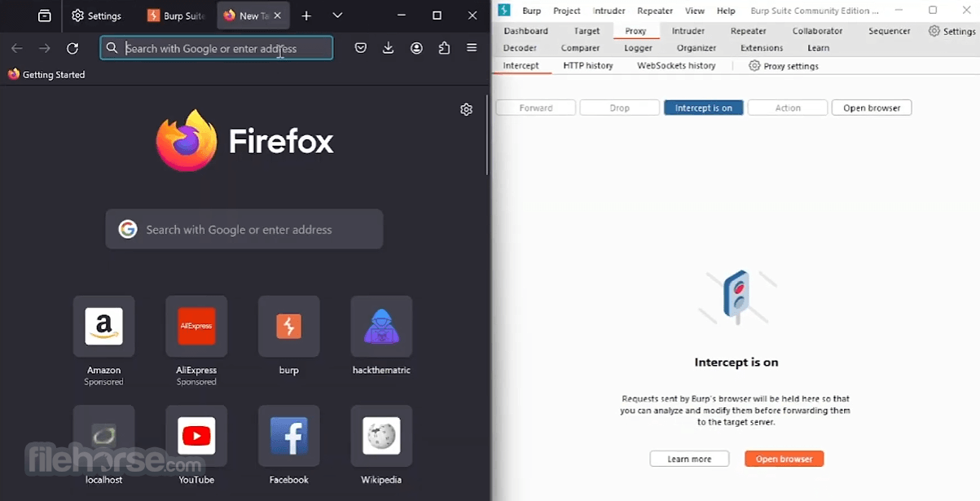Viewport: 980px width, 501px height.
Task: Toggle the Intercept is on button
Action: pyautogui.click(x=704, y=108)
